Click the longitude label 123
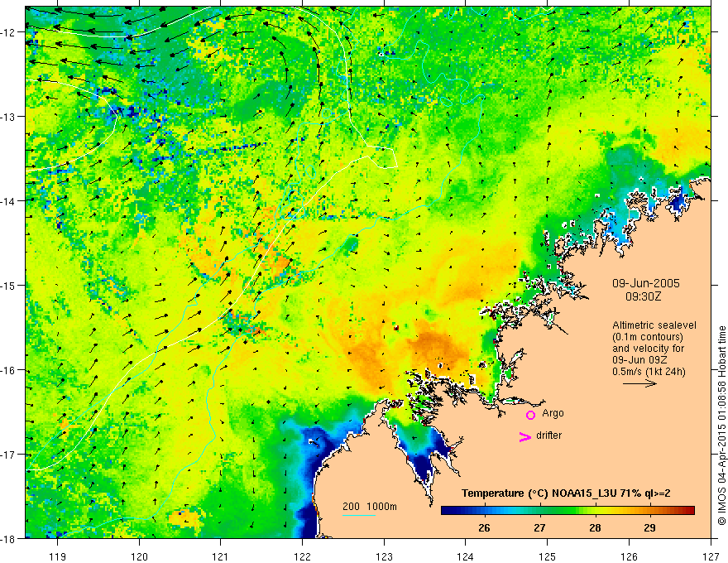This screenshot has height=563, width=728. coord(384,556)
